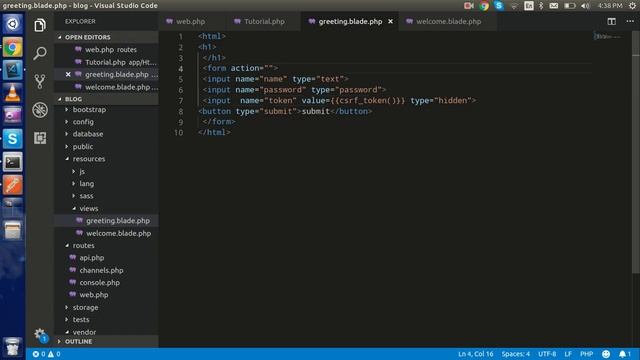Collapse the resources folder
Viewport: 640px width, 360px height.
106,159
